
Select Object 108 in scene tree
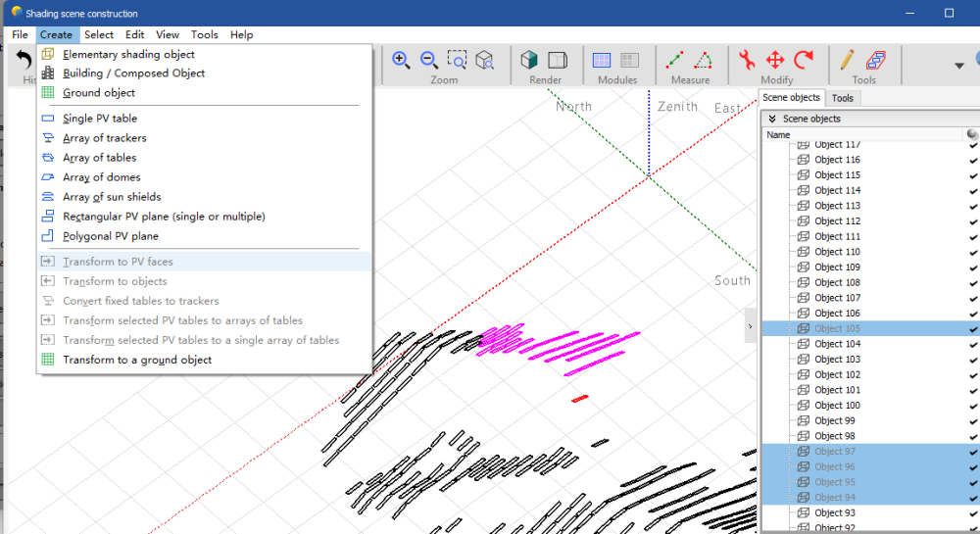(837, 282)
